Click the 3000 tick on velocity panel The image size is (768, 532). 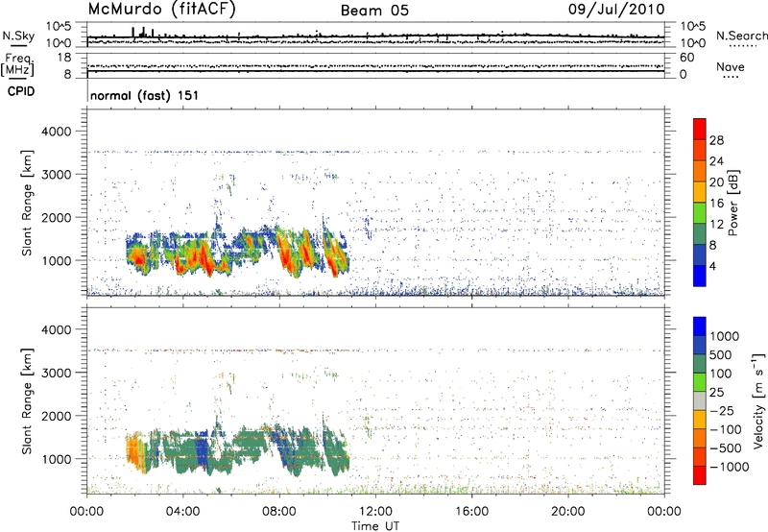pyautogui.click(x=56, y=373)
